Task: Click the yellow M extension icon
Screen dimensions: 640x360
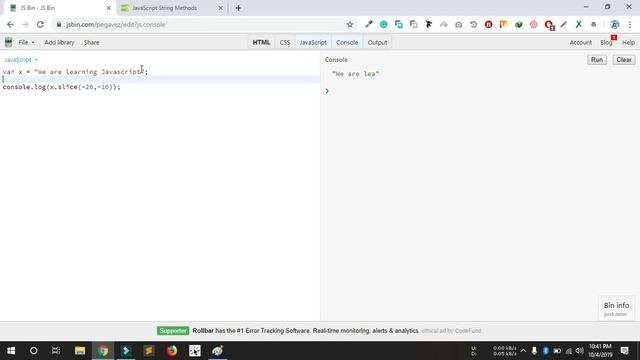Action: coord(503,24)
